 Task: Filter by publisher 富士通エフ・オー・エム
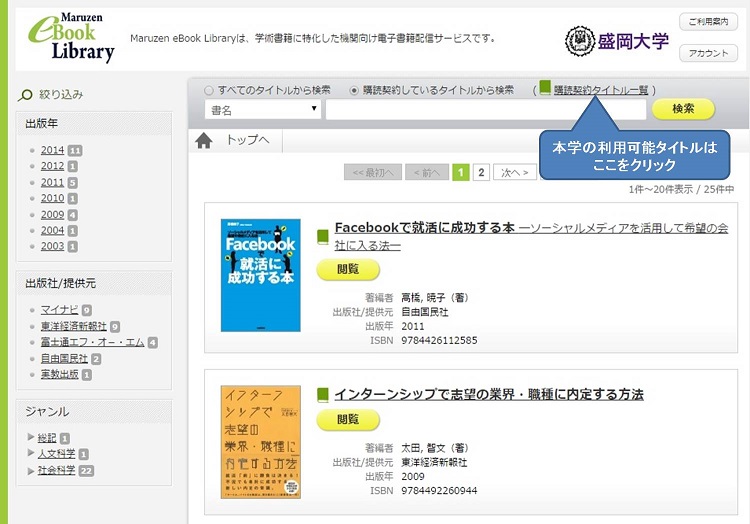(92, 342)
